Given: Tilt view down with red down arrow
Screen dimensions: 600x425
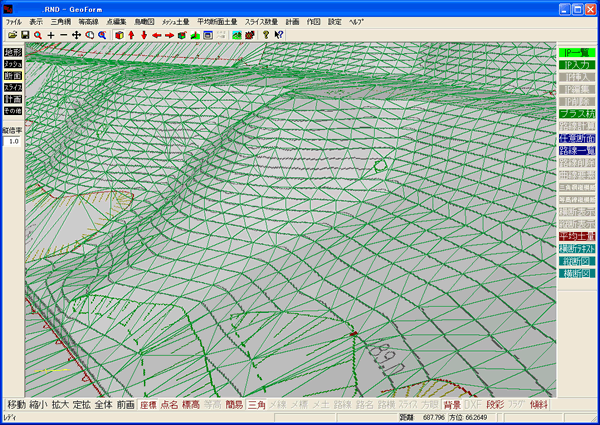Looking at the screenshot, I should click(144, 35).
